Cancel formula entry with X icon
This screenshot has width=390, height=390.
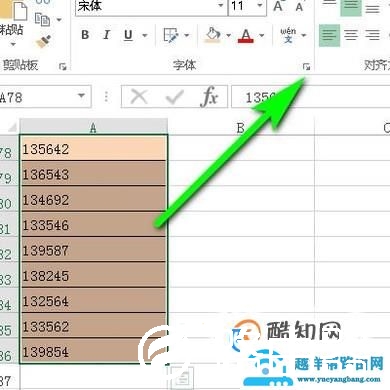click(139, 97)
